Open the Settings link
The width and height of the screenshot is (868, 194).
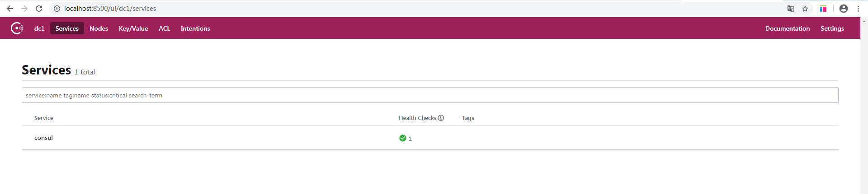click(832, 28)
